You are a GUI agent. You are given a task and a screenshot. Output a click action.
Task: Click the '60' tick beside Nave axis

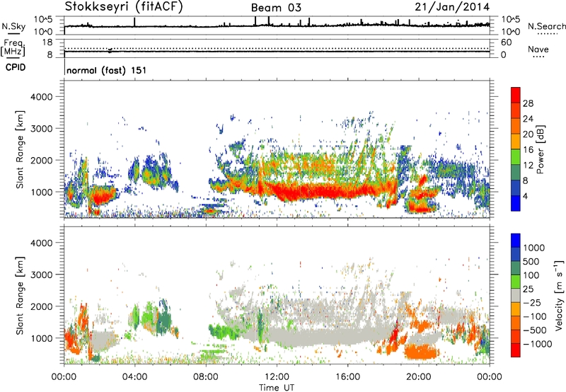[506, 42]
